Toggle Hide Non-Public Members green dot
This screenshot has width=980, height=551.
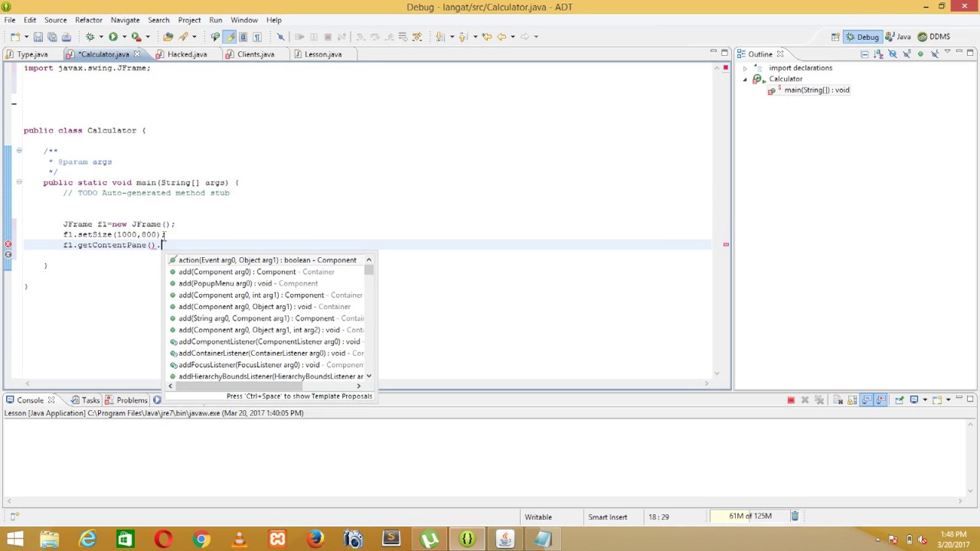click(x=920, y=54)
